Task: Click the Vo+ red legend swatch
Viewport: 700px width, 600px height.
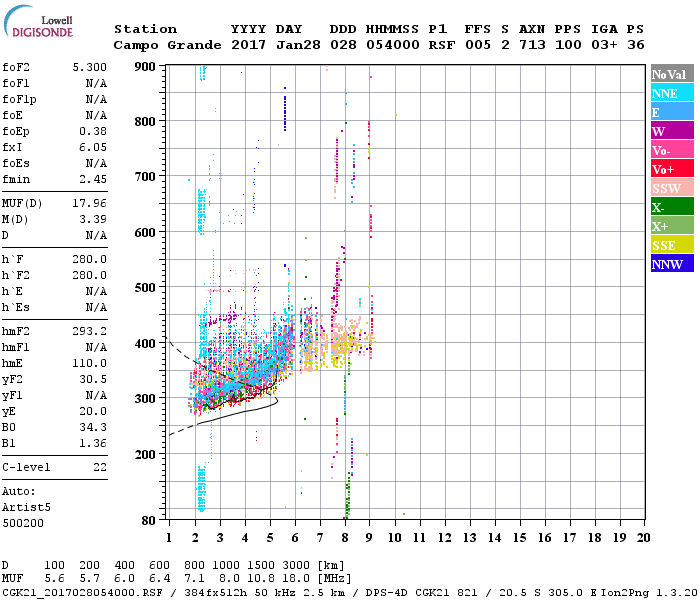Action: [671, 169]
